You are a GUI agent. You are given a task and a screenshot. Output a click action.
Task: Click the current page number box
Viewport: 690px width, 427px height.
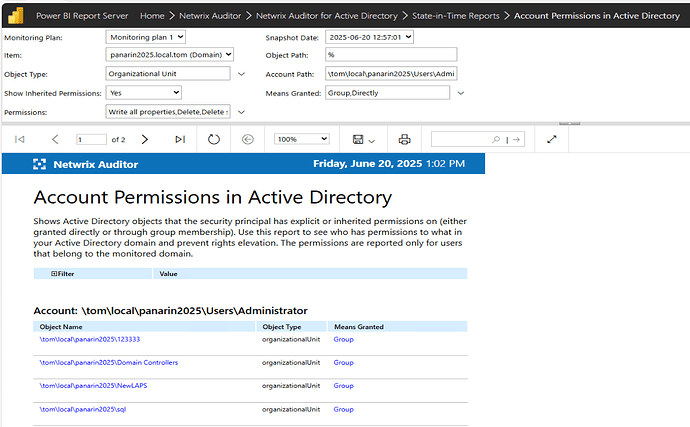[91, 140]
